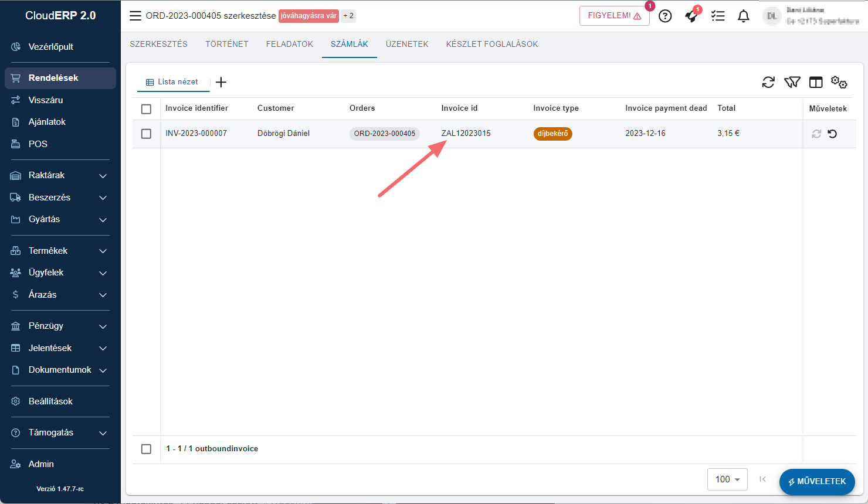Click the díjbekérő invoice type badge
This screenshot has height=504, width=868.
click(552, 134)
